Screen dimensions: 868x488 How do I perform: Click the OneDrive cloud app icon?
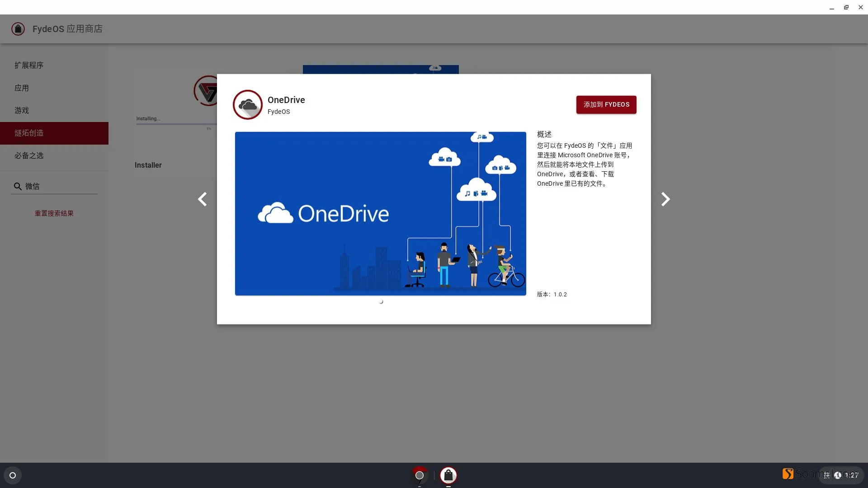(x=248, y=105)
